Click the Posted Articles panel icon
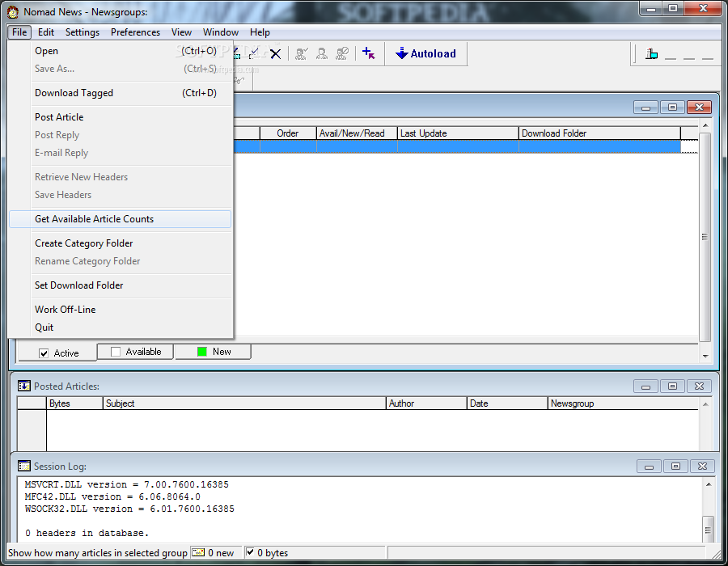 coord(24,386)
